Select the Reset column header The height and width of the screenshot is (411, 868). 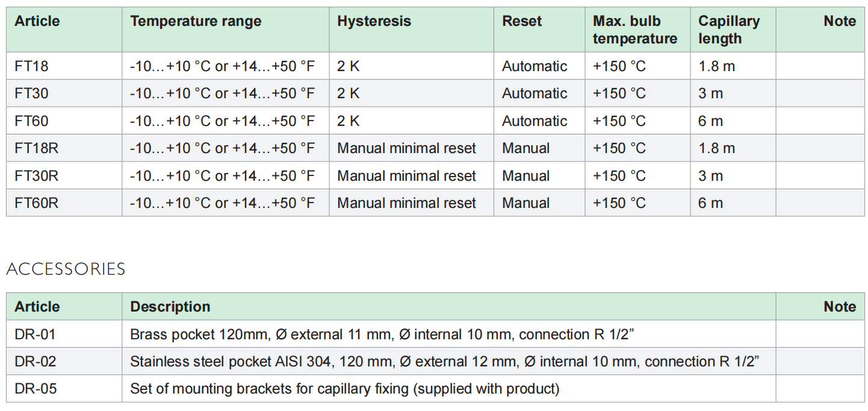pos(522,22)
